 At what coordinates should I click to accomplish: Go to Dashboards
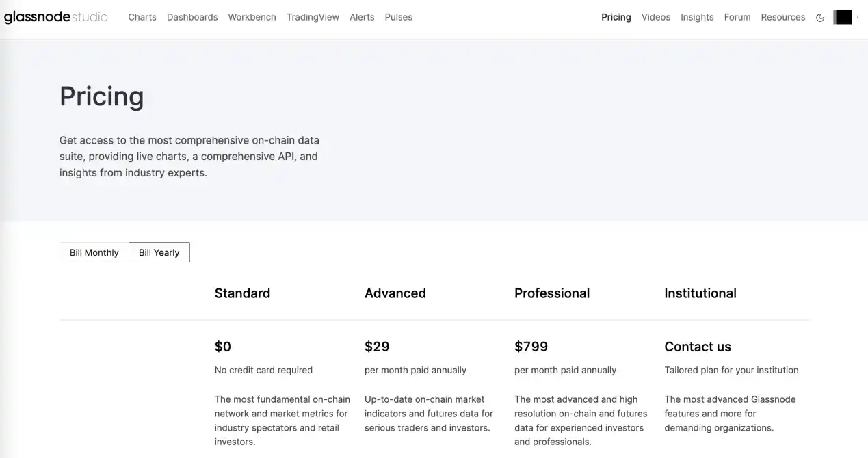(192, 17)
